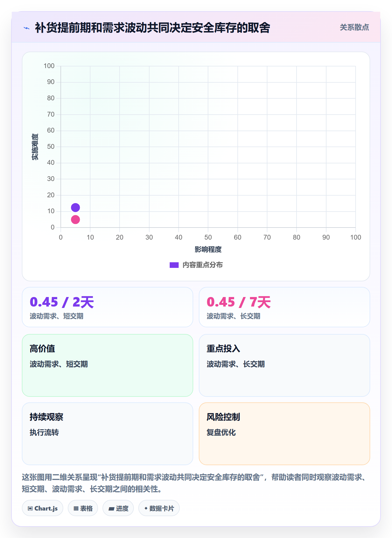This screenshot has height=538, width=392.
Task: Click the 内容重点分布 legend label
Action: click(x=202, y=265)
